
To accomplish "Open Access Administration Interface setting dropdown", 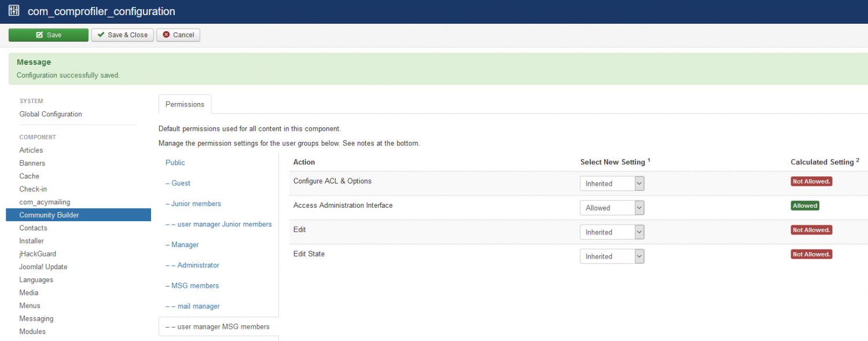I will (612, 208).
